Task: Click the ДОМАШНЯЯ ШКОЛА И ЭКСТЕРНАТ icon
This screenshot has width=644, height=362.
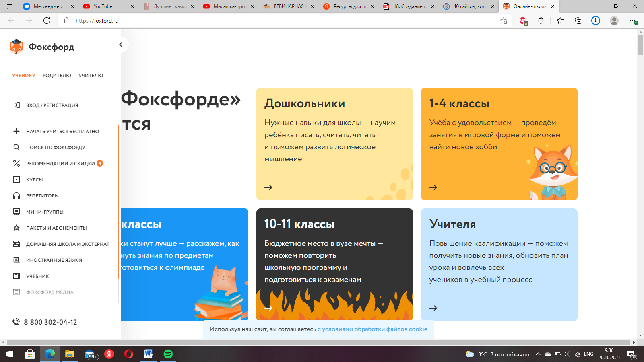Action: [17, 244]
